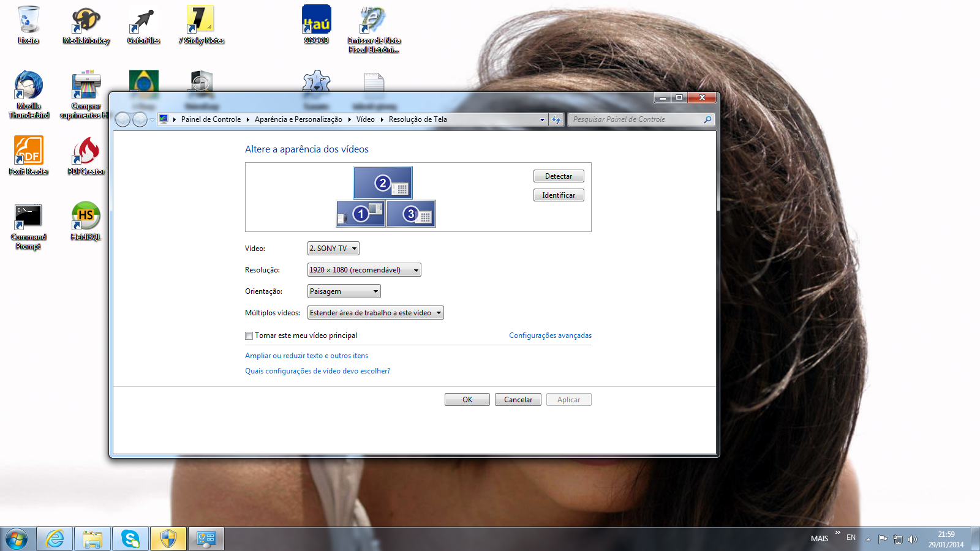Select monitor 1 in the display layout
Screen dimensions: 980x551
361,214
